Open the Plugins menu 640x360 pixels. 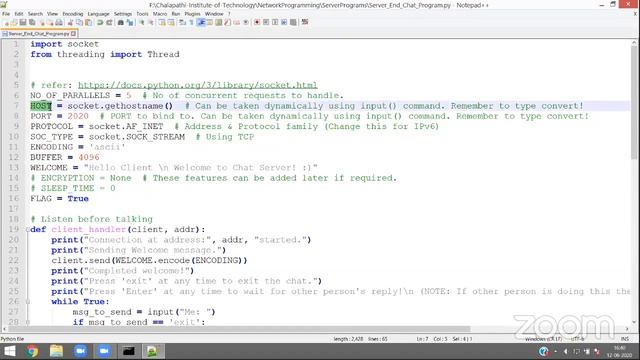[x=192, y=14]
